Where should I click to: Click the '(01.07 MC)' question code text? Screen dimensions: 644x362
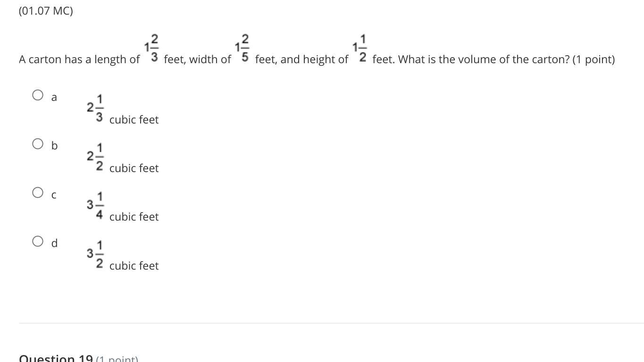(x=46, y=11)
